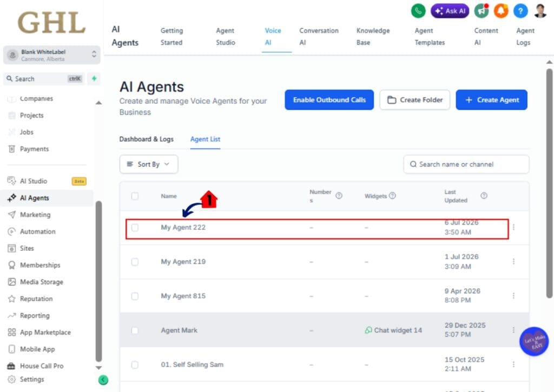Click the Last Updated help icon
Screen dimensions: 554x392
[484, 196]
